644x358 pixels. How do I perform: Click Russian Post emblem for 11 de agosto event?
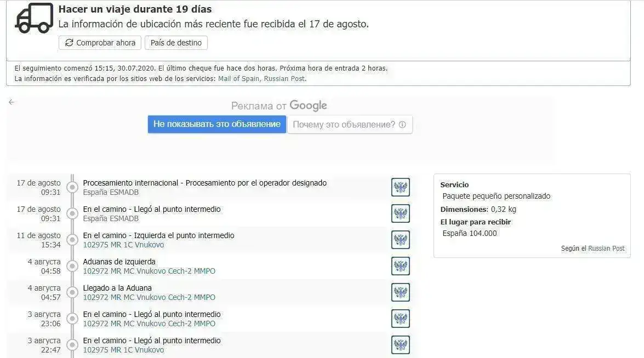(401, 240)
